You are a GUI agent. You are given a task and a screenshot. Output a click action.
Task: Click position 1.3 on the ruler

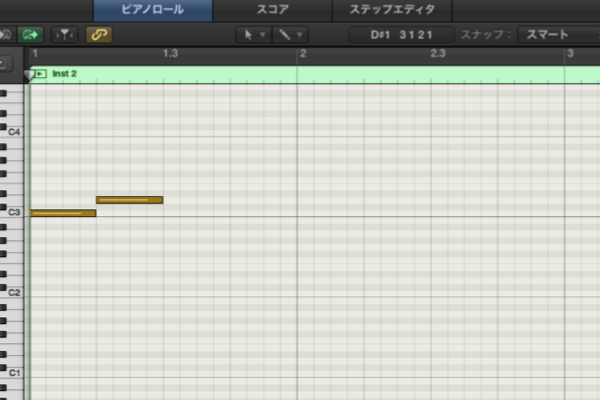[x=170, y=54]
